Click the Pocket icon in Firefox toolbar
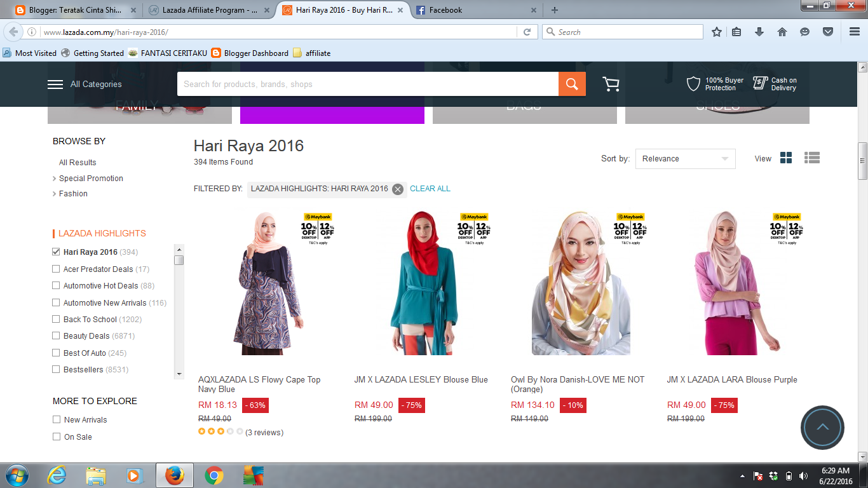Viewport: 868px width, 488px height. (x=828, y=32)
